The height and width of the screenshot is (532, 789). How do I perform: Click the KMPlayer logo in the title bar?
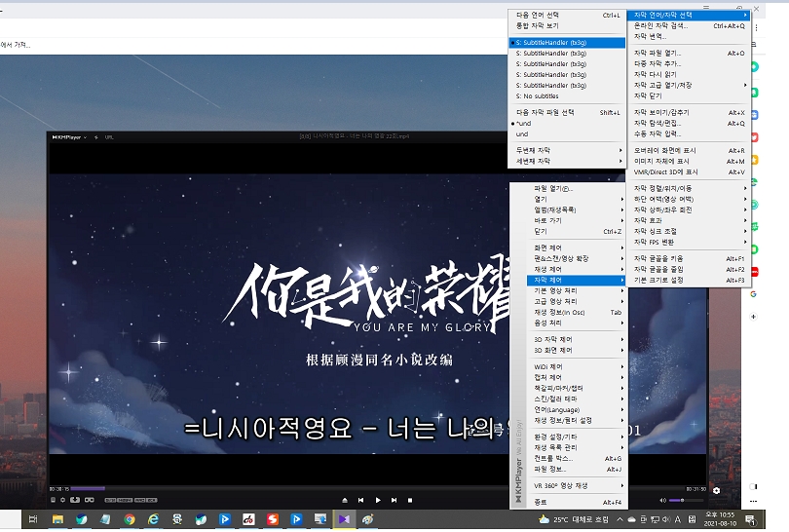[x=67, y=137]
